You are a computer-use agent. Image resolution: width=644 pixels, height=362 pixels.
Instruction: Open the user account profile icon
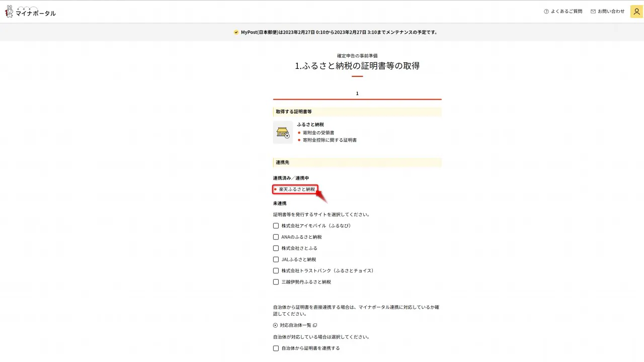pyautogui.click(x=636, y=12)
